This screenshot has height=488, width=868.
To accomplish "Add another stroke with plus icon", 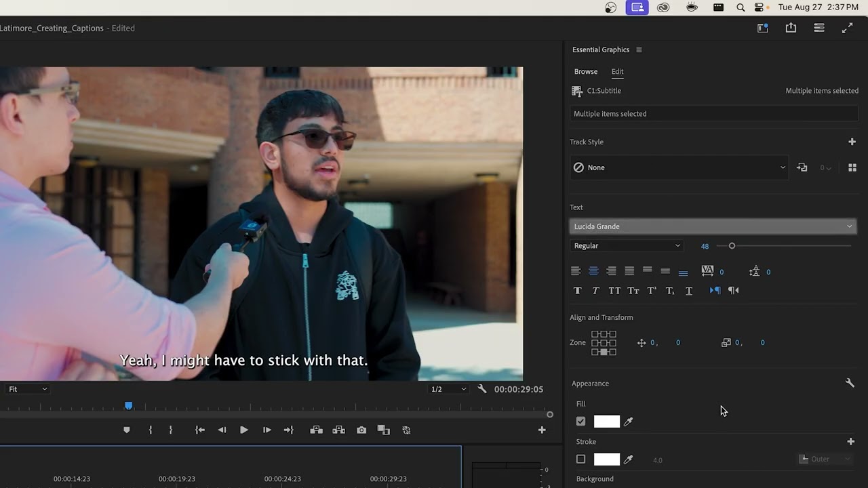I will tap(851, 441).
